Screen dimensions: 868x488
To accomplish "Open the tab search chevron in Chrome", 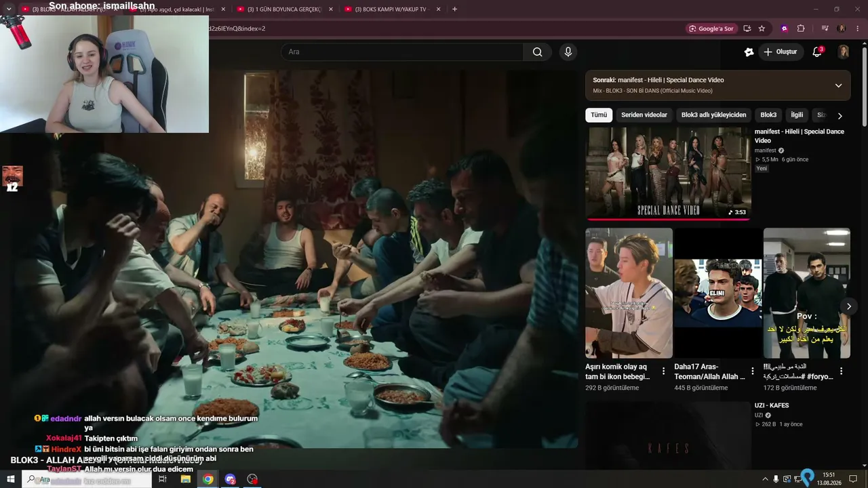I will coord(9,9).
